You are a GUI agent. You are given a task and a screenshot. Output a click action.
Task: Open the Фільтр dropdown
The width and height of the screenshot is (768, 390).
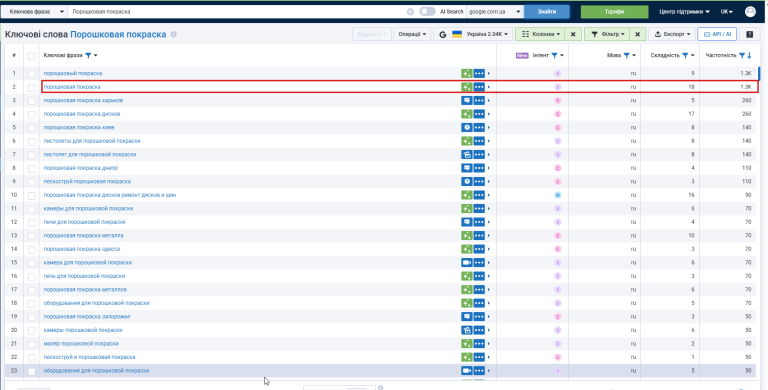point(607,34)
